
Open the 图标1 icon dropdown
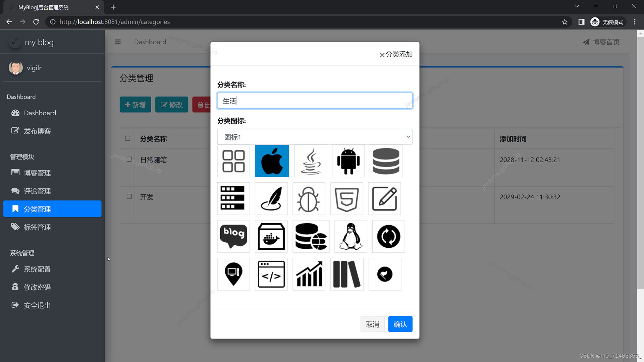coord(315,137)
